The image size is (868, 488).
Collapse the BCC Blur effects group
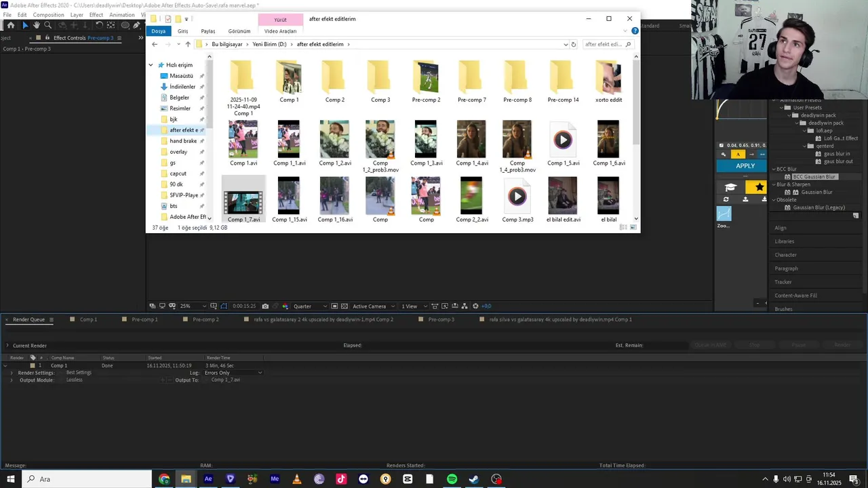click(x=774, y=169)
